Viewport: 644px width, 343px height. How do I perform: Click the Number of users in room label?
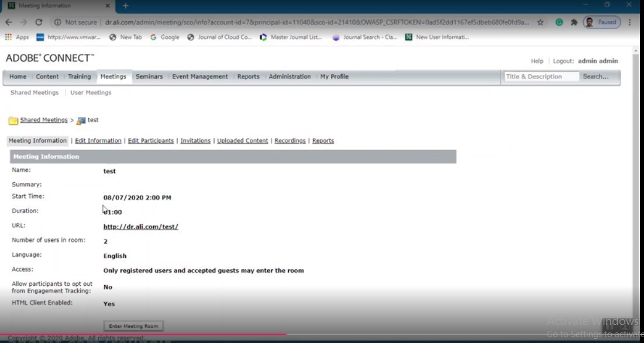pos(49,240)
